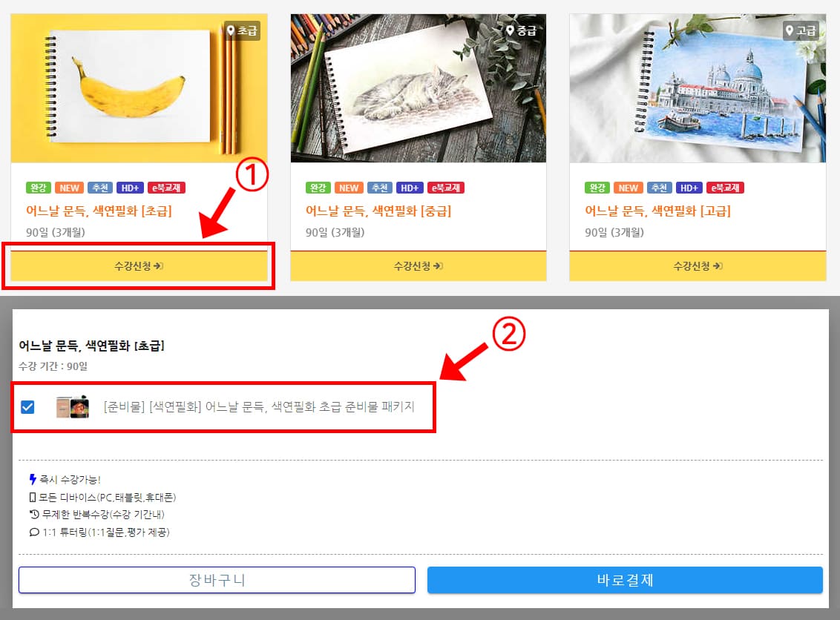Click the red e북교재 badge on the 초급 course
This screenshot has width=840, height=620.
(166, 188)
